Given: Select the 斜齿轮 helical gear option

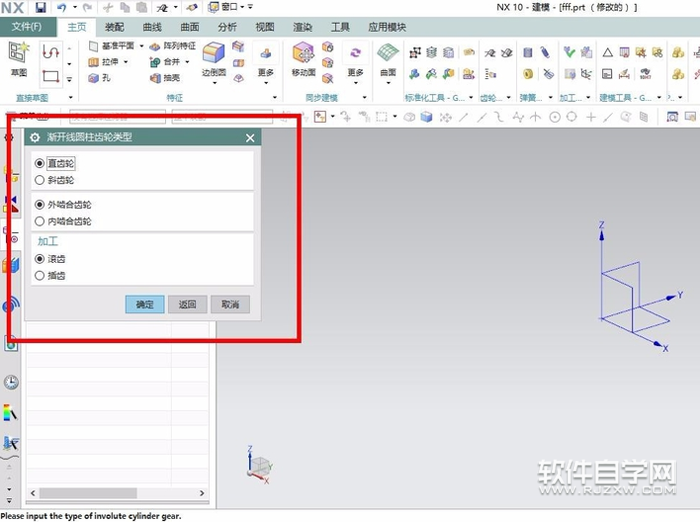Looking at the screenshot, I should [40, 180].
